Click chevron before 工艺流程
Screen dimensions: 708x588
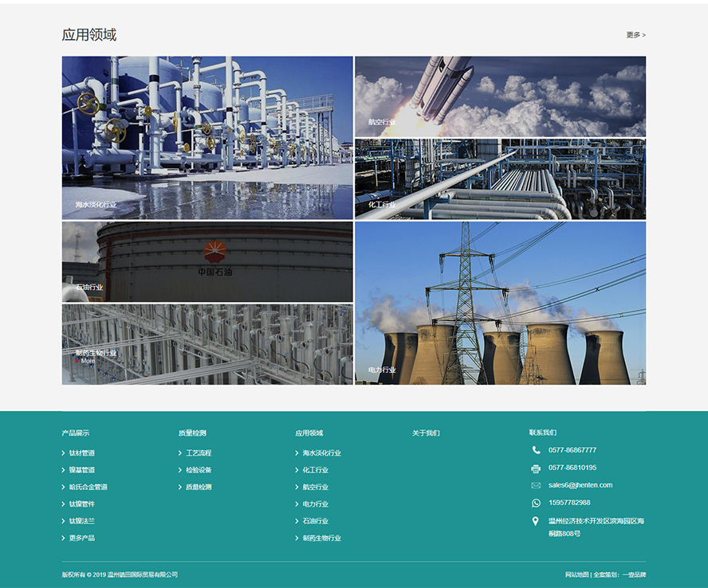pos(180,453)
